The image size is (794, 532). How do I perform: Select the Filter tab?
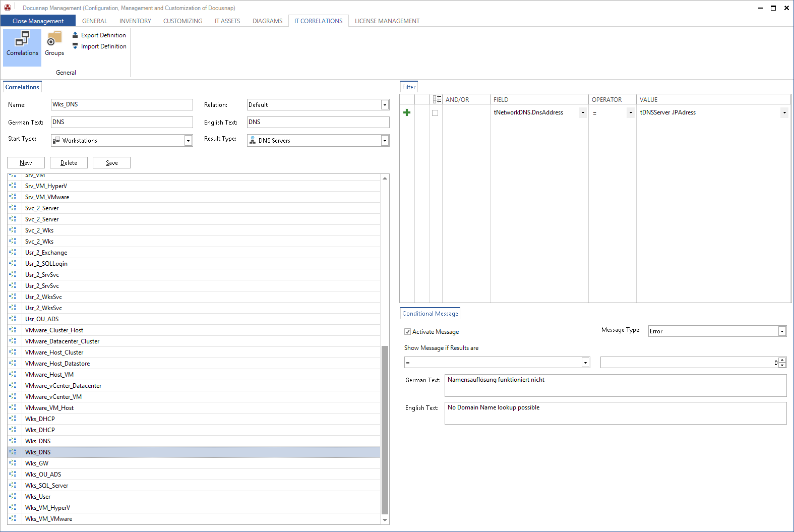[x=409, y=87]
